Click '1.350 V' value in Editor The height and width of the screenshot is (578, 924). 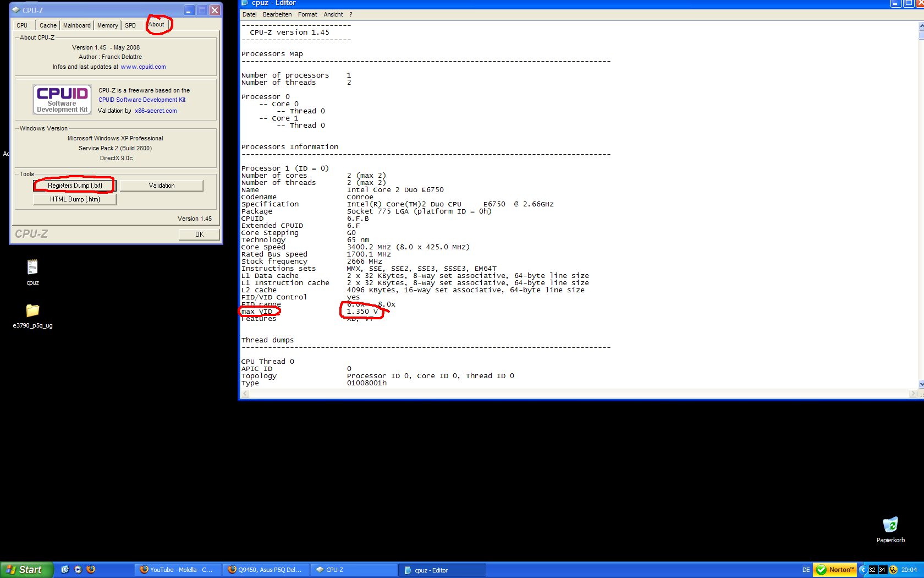362,312
